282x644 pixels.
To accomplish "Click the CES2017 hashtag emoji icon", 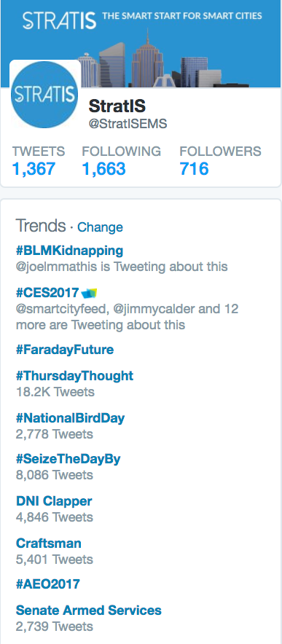I will [x=89, y=293].
